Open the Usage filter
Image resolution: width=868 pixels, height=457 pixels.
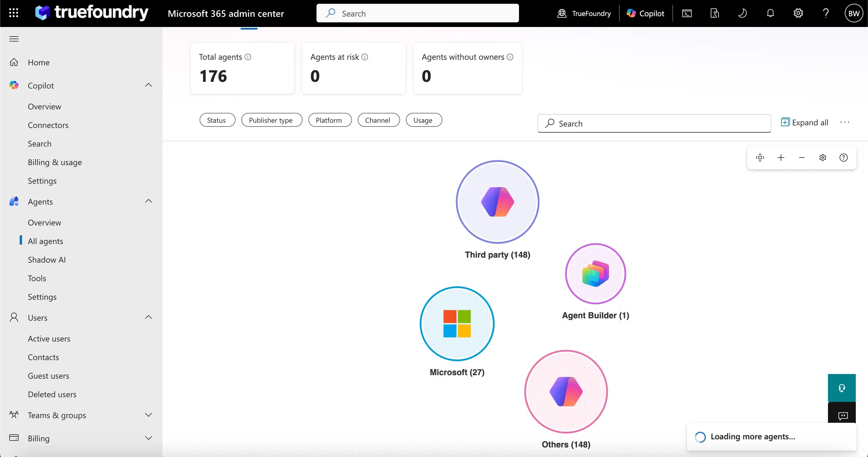(x=424, y=120)
